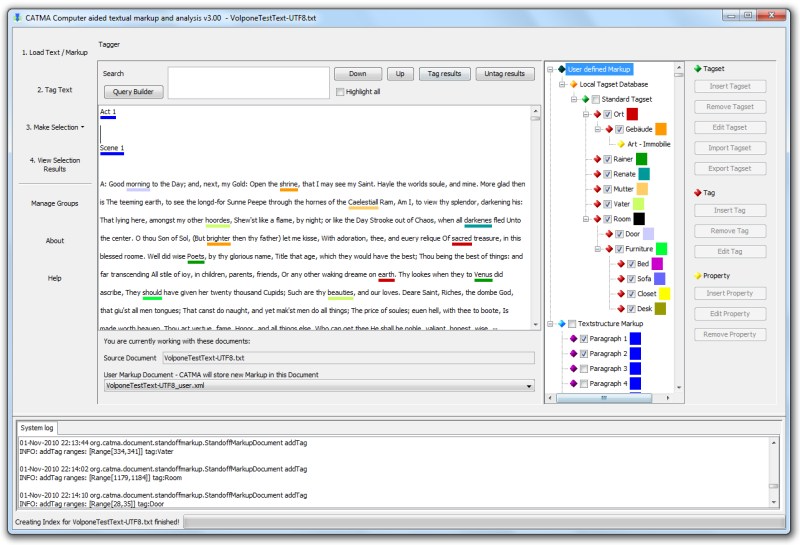Toggle the Rainer tag checkbox
800x545 pixels.
pyautogui.click(x=607, y=159)
